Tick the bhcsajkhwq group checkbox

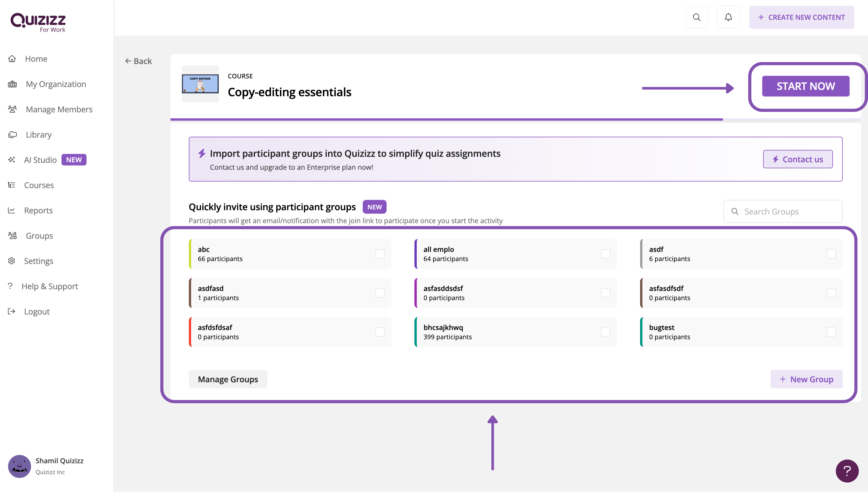point(605,332)
